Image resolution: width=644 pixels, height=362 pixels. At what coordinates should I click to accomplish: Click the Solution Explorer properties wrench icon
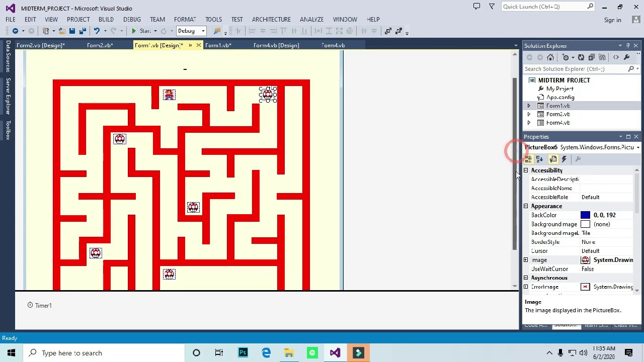(x=626, y=57)
